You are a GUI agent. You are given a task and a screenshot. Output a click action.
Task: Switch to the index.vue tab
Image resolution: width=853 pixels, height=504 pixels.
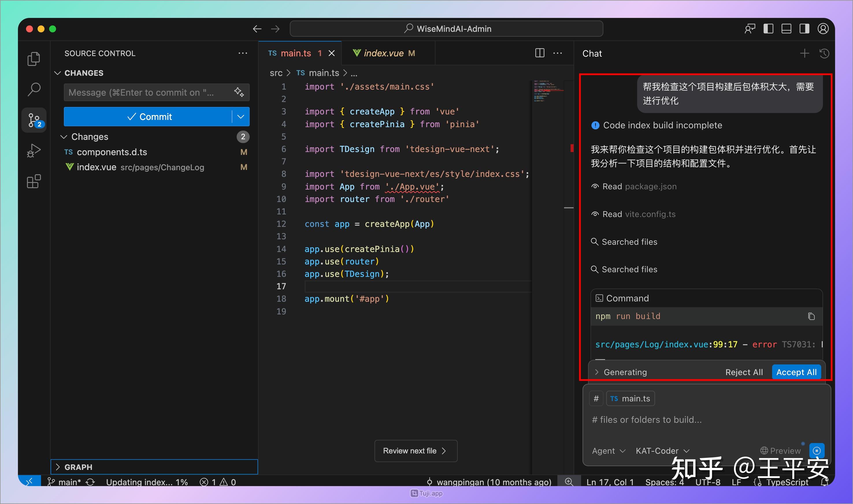click(x=383, y=53)
